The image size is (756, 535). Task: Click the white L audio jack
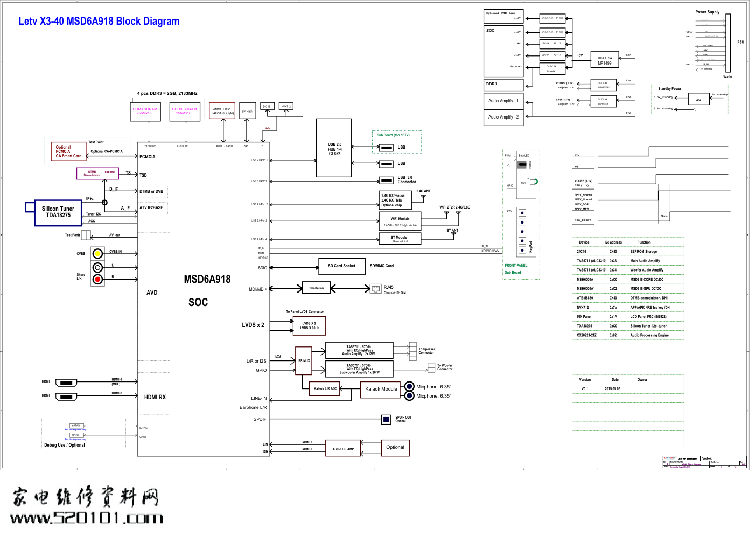coord(97,267)
